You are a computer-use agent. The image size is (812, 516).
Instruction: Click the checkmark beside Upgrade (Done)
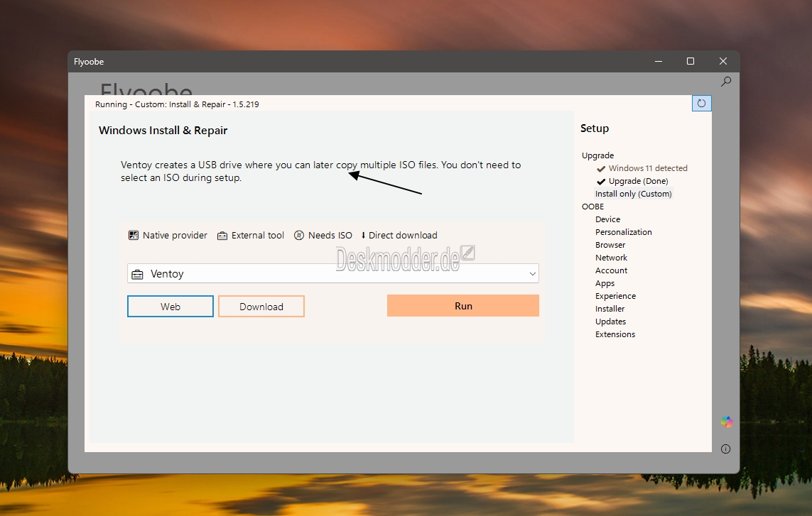click(601, 182)
